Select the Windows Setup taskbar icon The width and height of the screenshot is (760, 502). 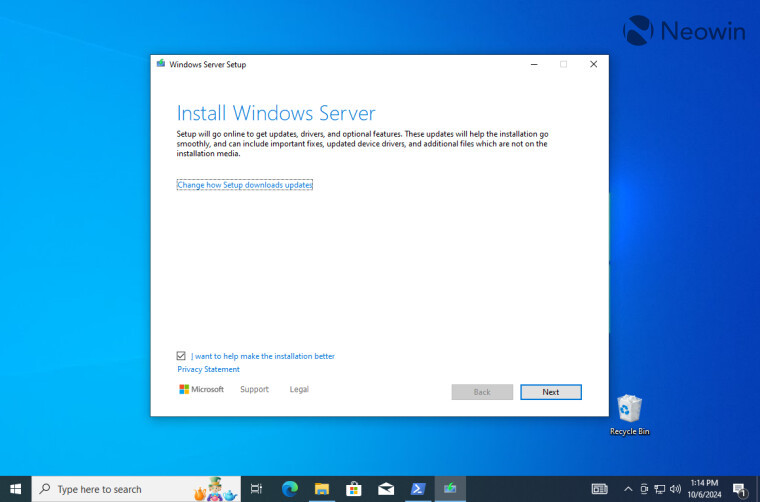450,489
